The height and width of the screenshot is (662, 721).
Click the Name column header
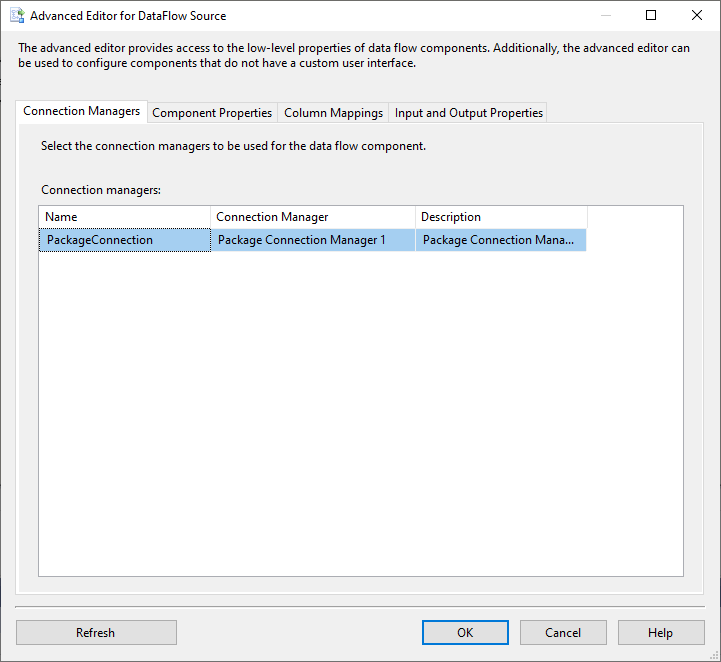pyautogui.click(x=124, y=217)
